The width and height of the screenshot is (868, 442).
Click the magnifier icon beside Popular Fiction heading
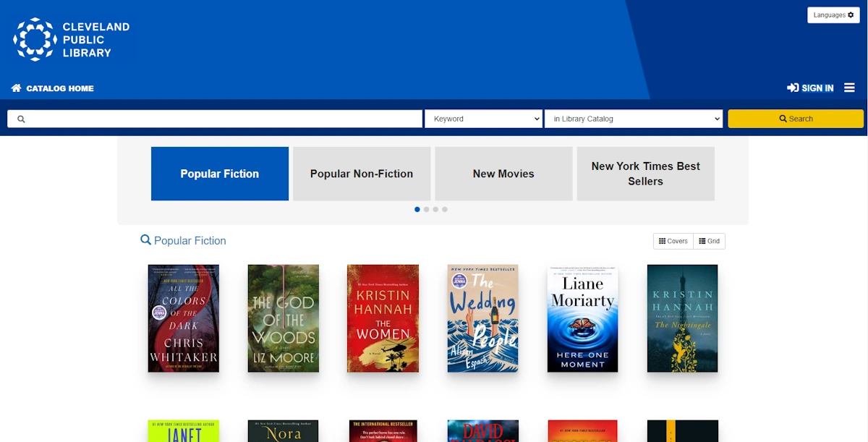145,240
